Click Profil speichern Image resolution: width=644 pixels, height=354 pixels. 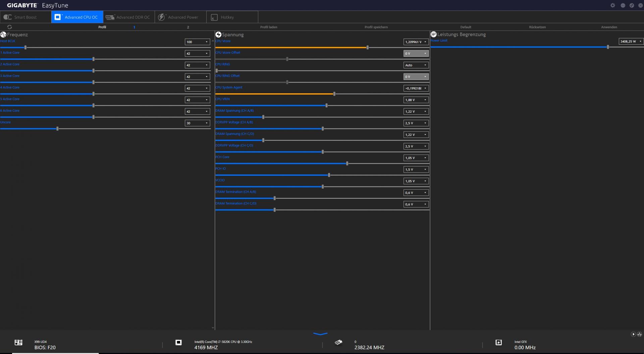pos(376,27)
